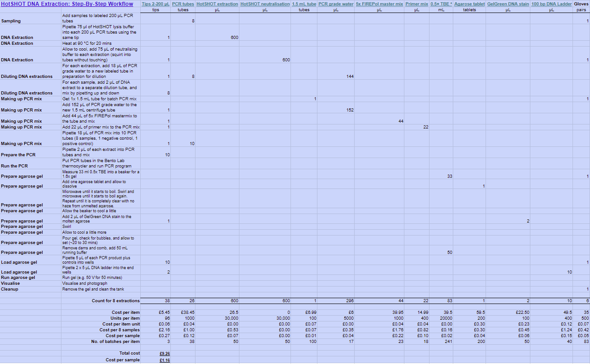Image resolution: width=590 pixels, height=364 pixels.
Task: Select the 'Heat at 90 °C for 20 mins' cell
Action: (101, 43)
